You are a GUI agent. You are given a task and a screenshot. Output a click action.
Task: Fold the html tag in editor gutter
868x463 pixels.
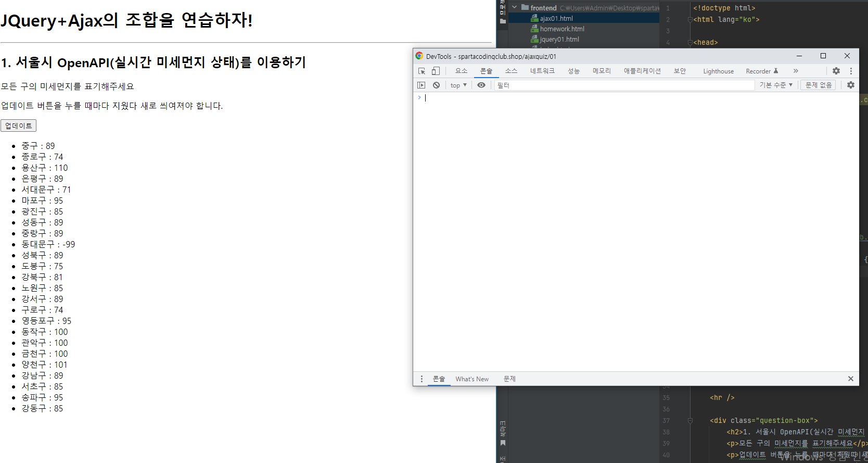pyautogui.click(x=690, y=20)
